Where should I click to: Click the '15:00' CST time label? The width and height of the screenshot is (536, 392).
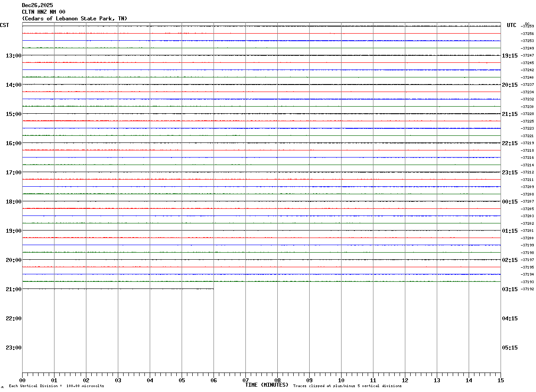pyautogui.click(x=13, y=114)
